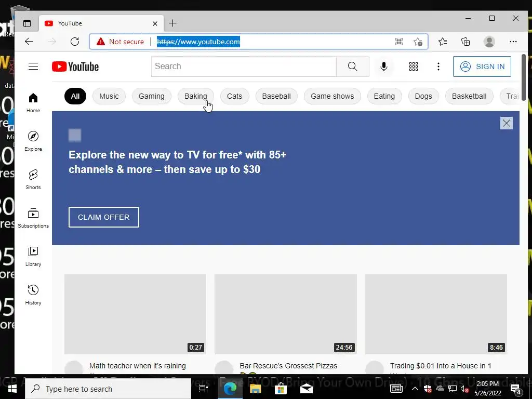Click the browser address bar URL
The height and width of the screenshot is (399, 532).
point(198,42)
